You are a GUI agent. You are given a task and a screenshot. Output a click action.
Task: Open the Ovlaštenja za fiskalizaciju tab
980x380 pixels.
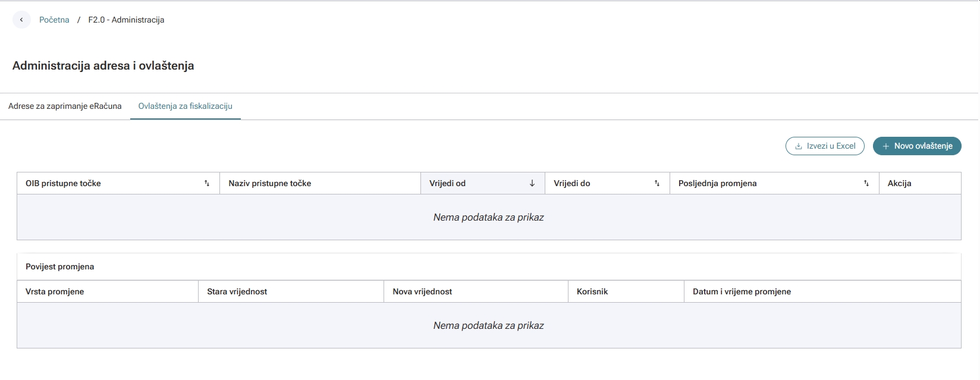(186, 106)
